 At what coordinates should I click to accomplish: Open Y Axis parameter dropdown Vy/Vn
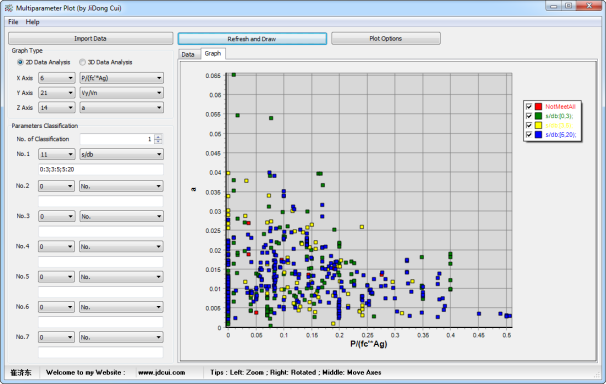click(121, 93)
